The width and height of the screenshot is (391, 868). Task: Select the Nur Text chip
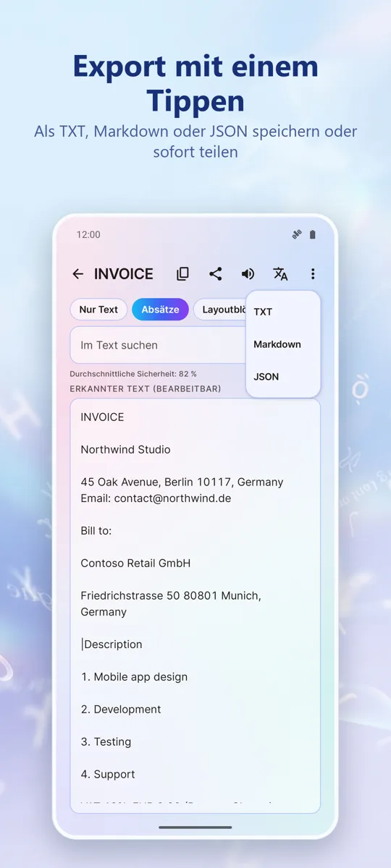click(x=98, y=310)
